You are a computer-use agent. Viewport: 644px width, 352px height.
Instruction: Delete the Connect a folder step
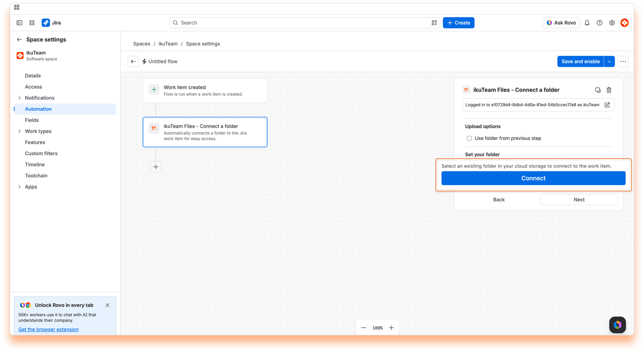click(609, 90)
